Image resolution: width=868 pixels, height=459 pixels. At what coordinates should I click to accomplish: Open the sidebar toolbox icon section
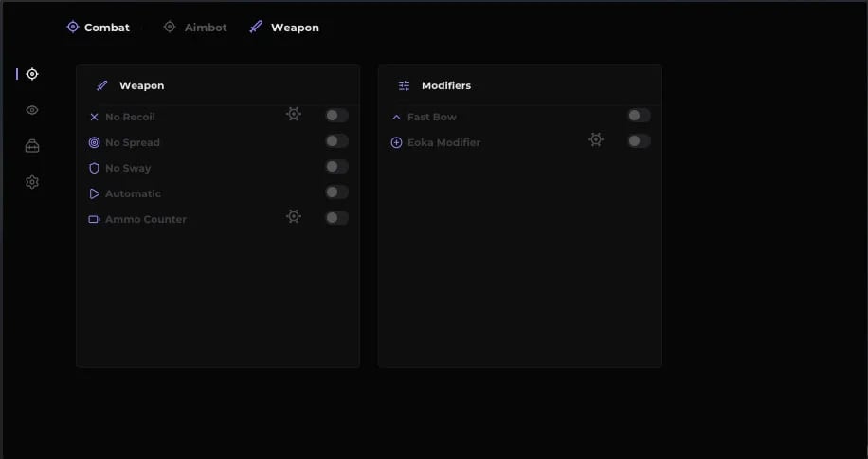pos(32,146)
